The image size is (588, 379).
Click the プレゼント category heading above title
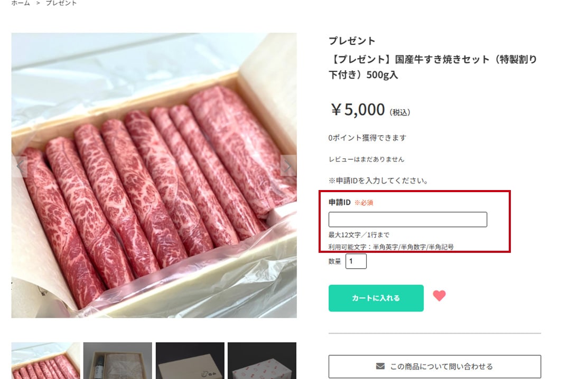point(352,41)
